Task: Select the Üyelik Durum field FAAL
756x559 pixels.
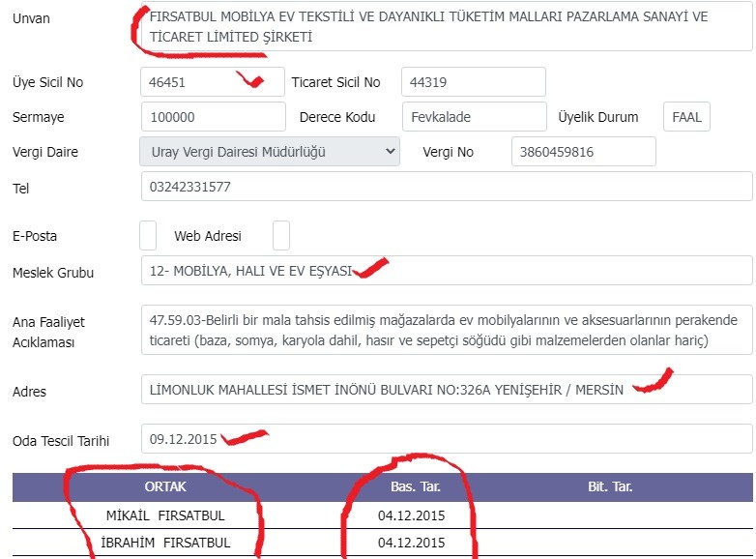Action: [x=686, y=117]
